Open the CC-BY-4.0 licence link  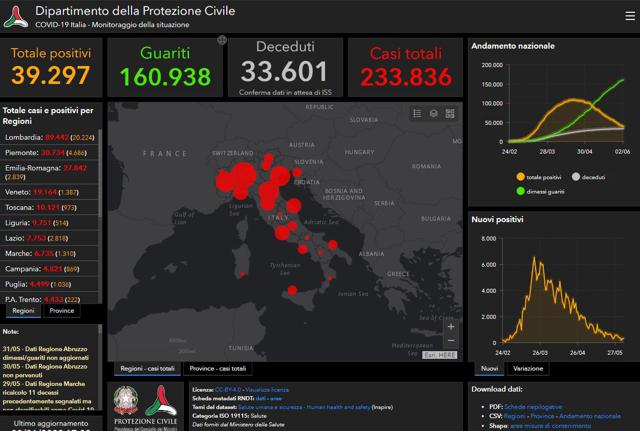[x=228, y=390]
